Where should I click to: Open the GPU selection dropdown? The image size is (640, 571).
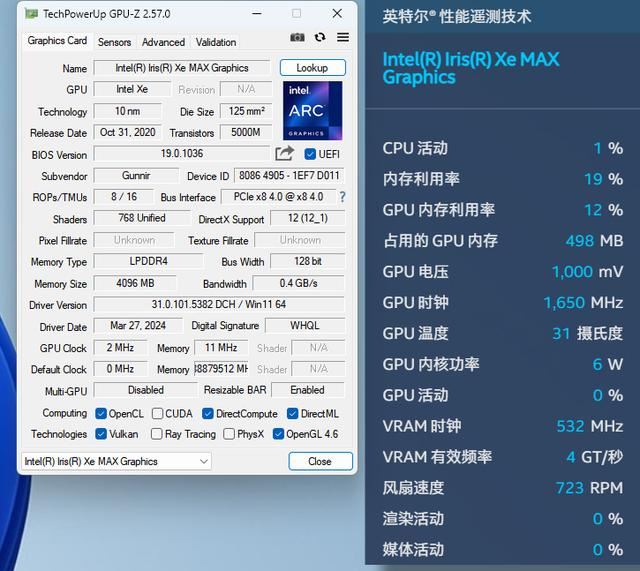[x=116, y=461]
